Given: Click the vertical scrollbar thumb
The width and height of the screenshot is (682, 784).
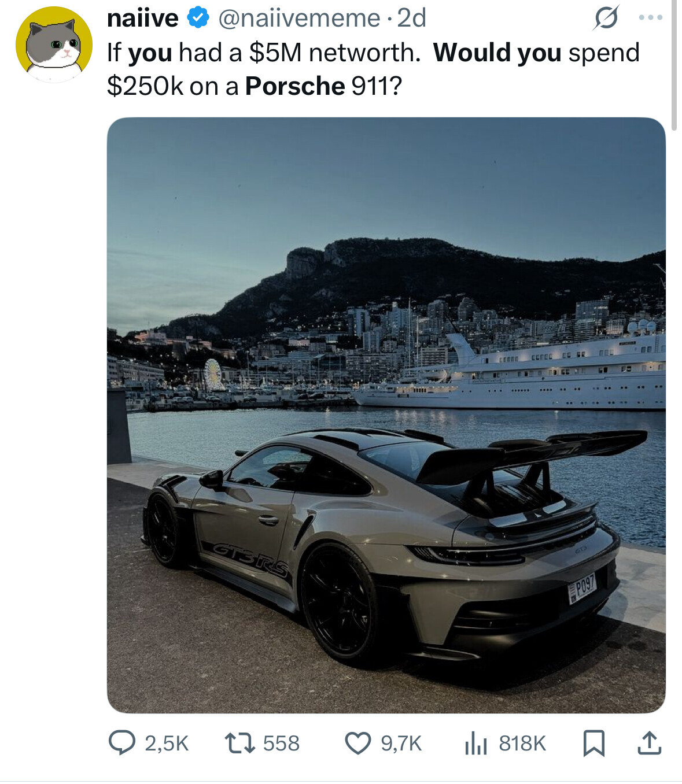Looking at the screenshot, I should point(674,64).
